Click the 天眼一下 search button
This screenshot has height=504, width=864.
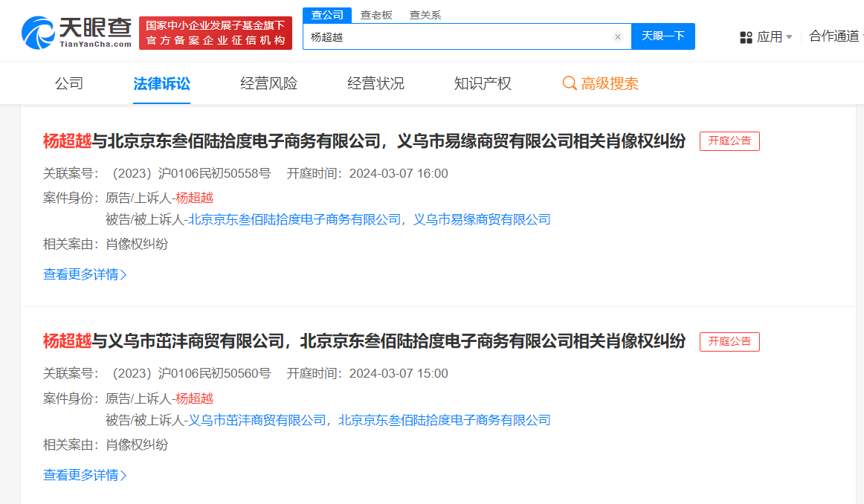click(663, 36)
